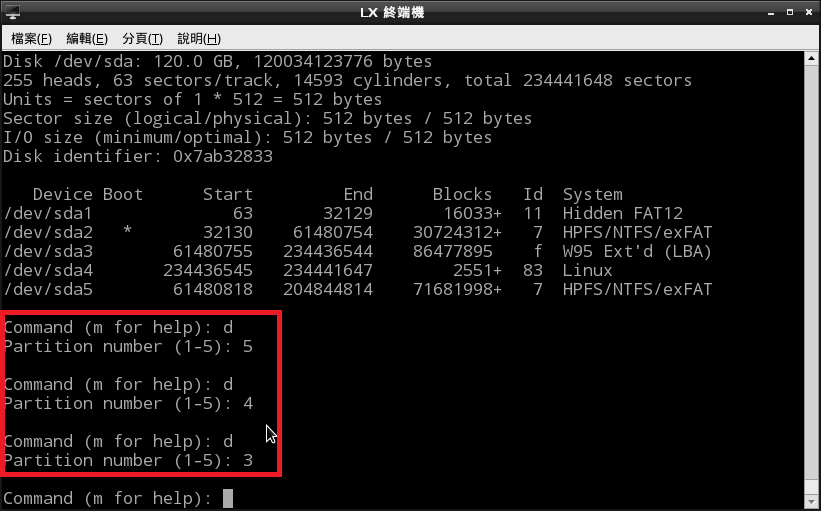Click the /dev/sda3 extended partition row
The width and height of the screenshot is (821, 511).
pos(357,251)
